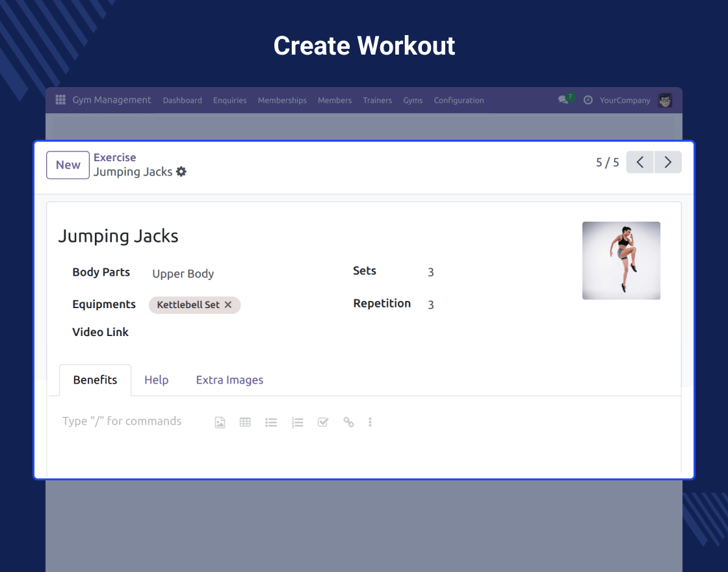The width and height of the screenshot is (728, 572).
Task: Select the Benefits tab
Action: point(95,380)
